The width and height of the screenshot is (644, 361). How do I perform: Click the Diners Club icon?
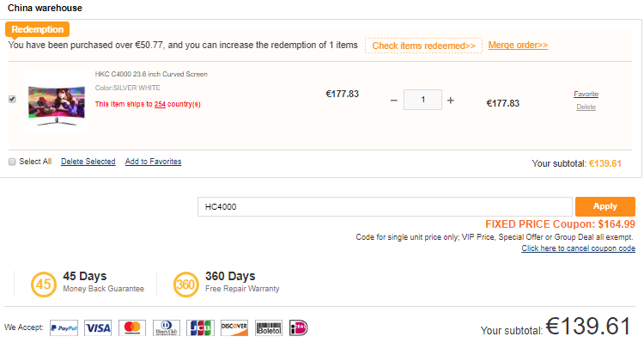[166, 327]
